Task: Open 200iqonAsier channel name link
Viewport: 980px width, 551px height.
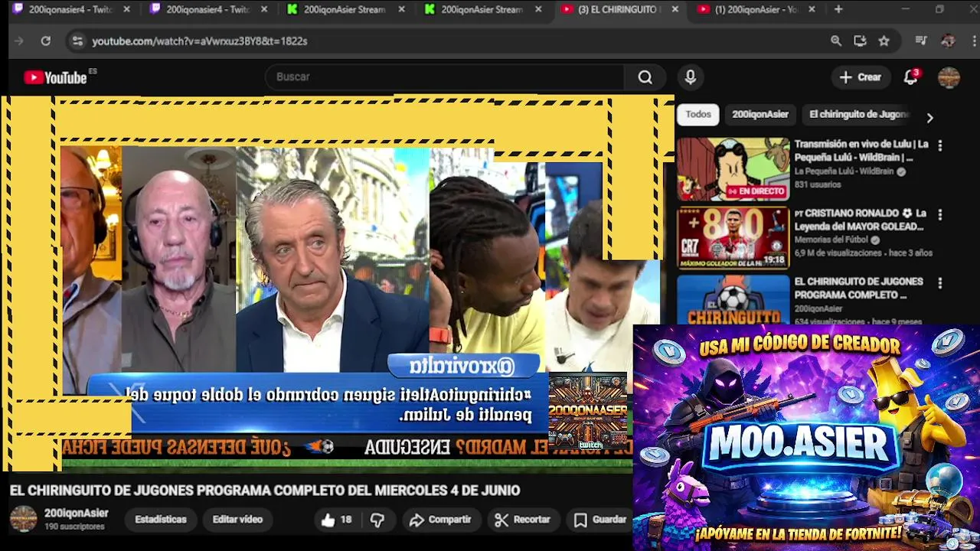Action: (x=76, y=514)
